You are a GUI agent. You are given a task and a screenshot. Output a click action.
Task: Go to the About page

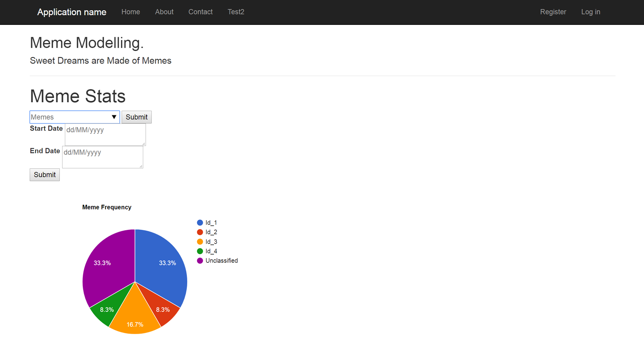164,12
